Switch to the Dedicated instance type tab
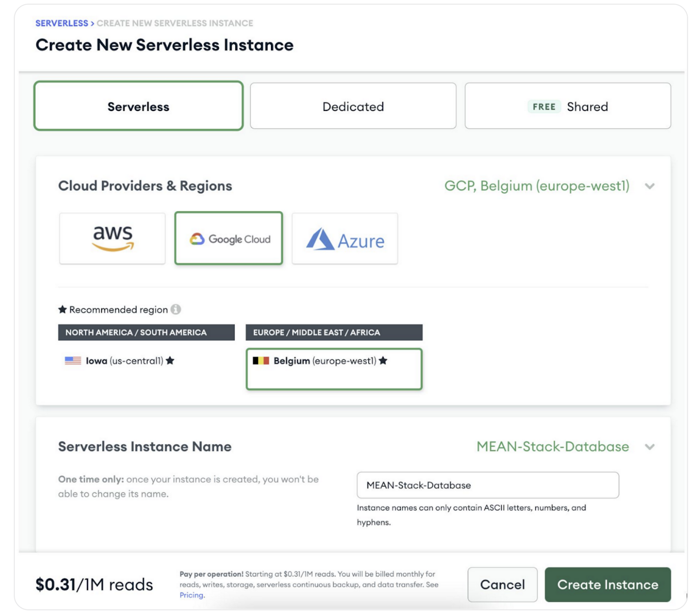 pyautogui.click(x=353, y=106)
